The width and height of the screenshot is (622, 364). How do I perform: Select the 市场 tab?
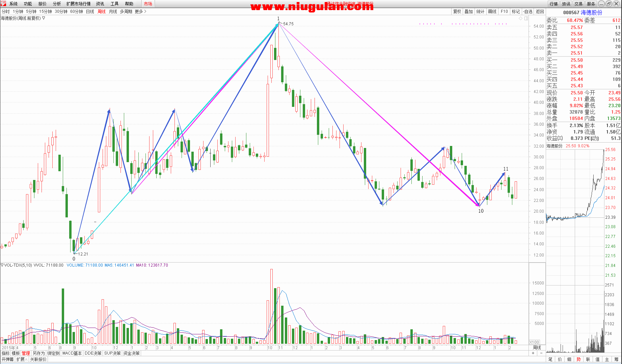(x=148, y=4)
